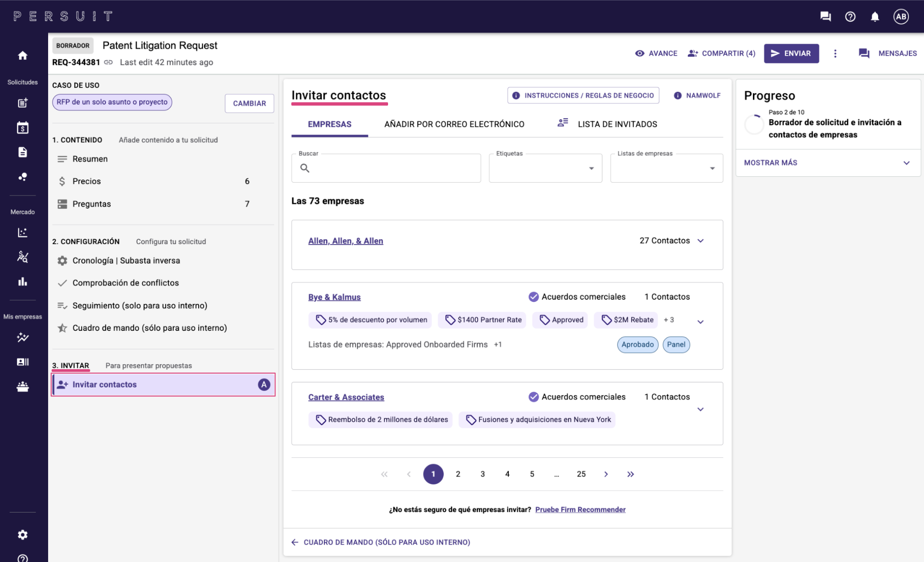Open the Carter & Associates firm link
The image size is (924, 562).
pyautogui.click(x=346, y=397)
